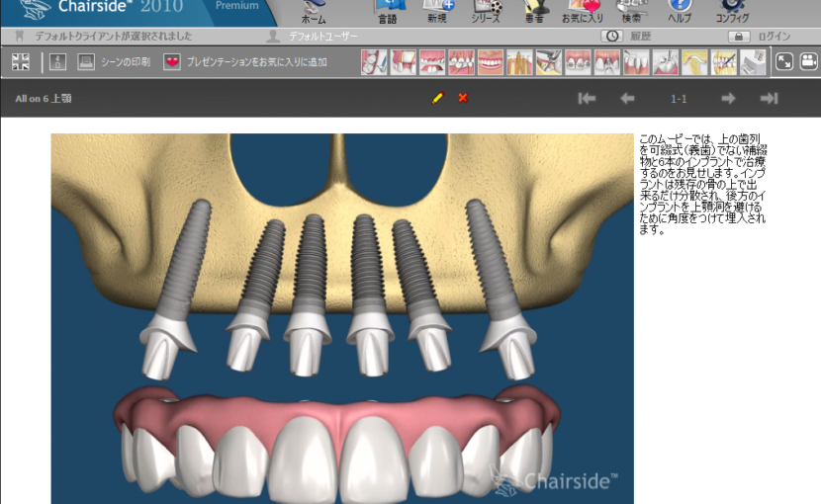Viewport: 821px width, 504px height.
Task: Jump to first slide arrow
Action: click(x=587, y=98)
